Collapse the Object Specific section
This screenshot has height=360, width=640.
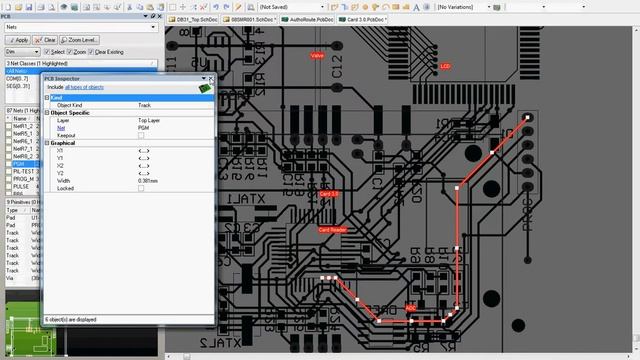47,113
